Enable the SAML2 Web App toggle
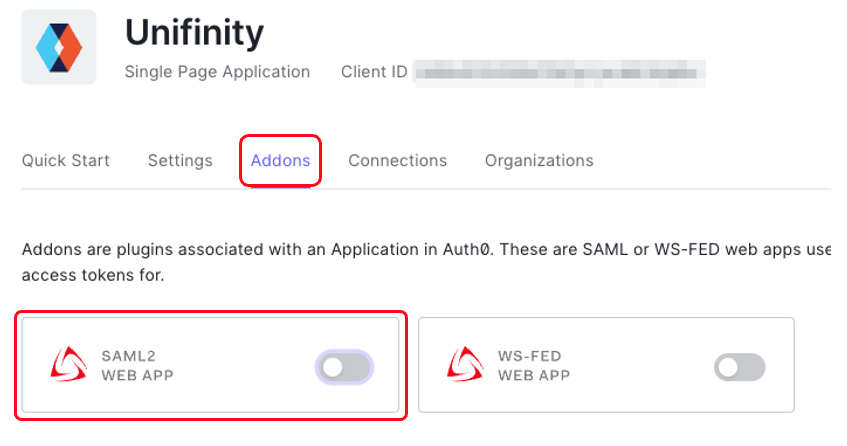This screenshot has width=847, height=446. (345, 367)
